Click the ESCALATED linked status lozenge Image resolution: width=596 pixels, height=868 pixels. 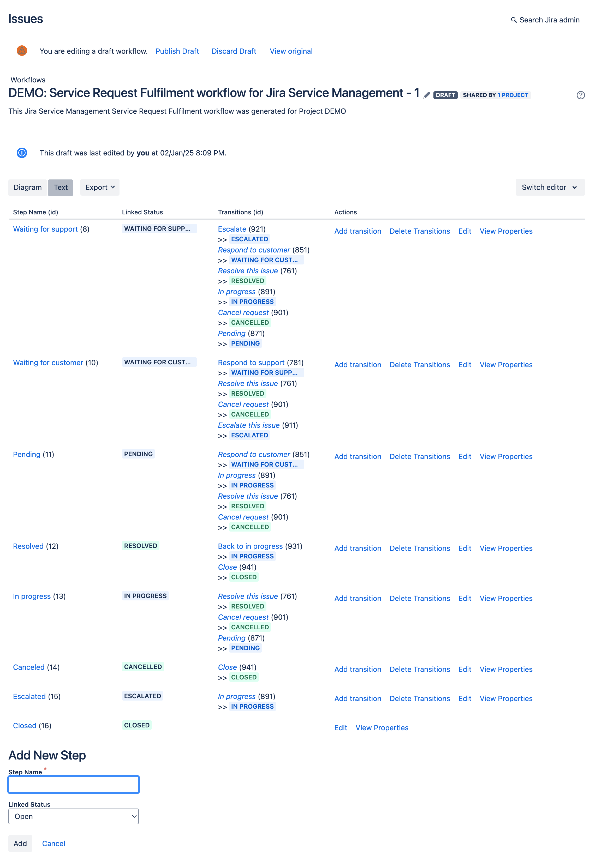(x=142, y=696)
